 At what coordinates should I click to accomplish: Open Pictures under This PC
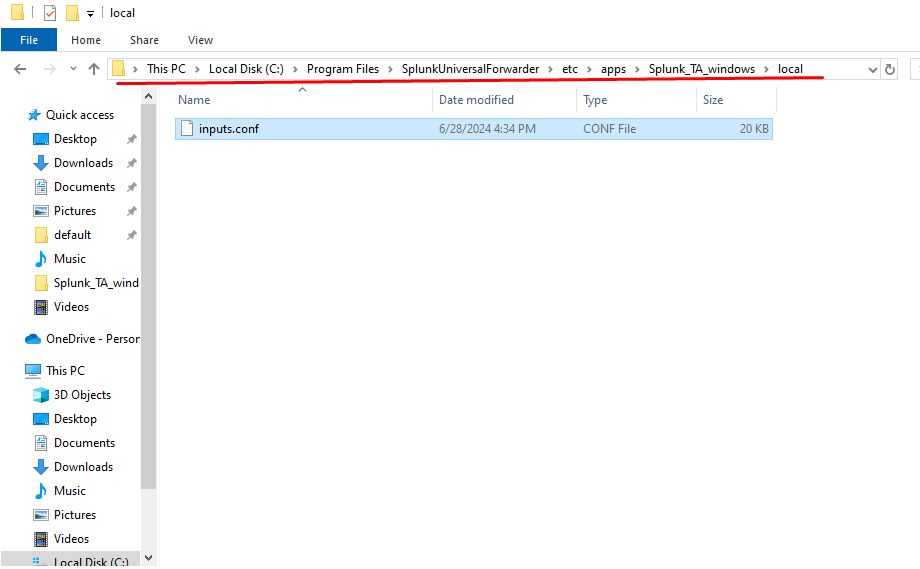(75, 515)
